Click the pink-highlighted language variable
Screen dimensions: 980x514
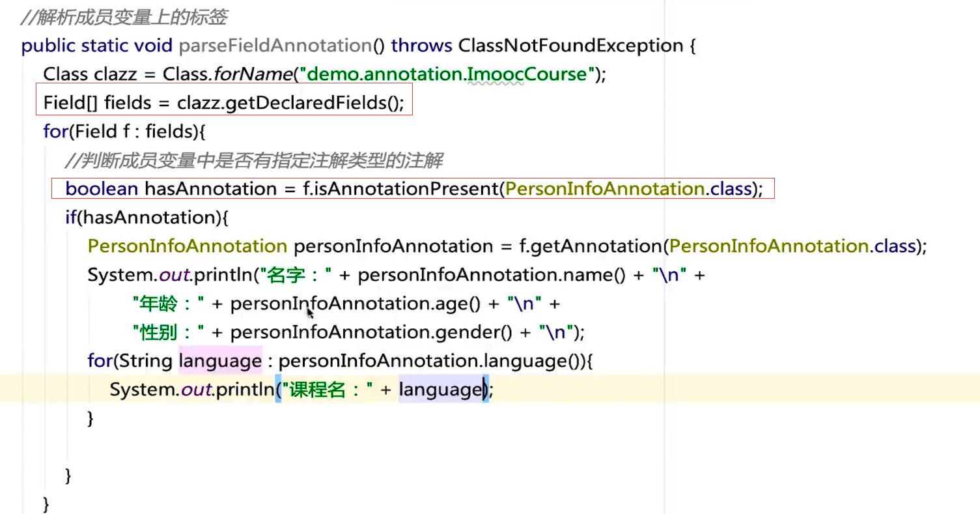pos(220,360)
